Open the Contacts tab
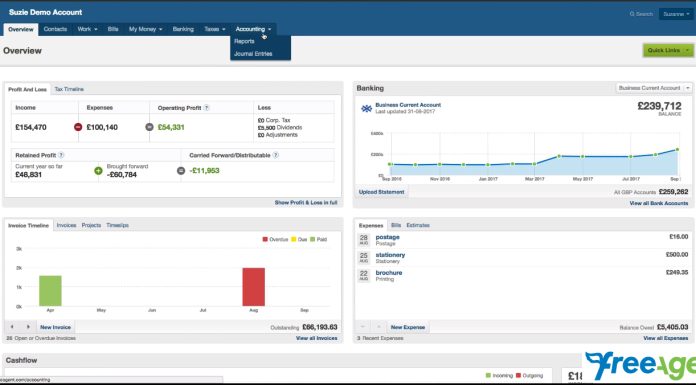Viewport: 696px width, 385px height. (x=55, y=29)
